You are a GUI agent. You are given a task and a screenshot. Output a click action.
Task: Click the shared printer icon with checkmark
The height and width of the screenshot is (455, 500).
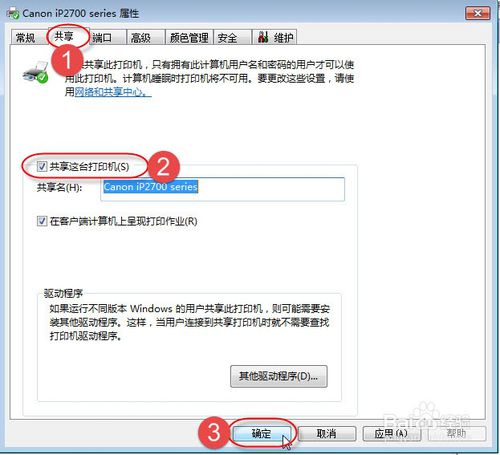point(36,73)
